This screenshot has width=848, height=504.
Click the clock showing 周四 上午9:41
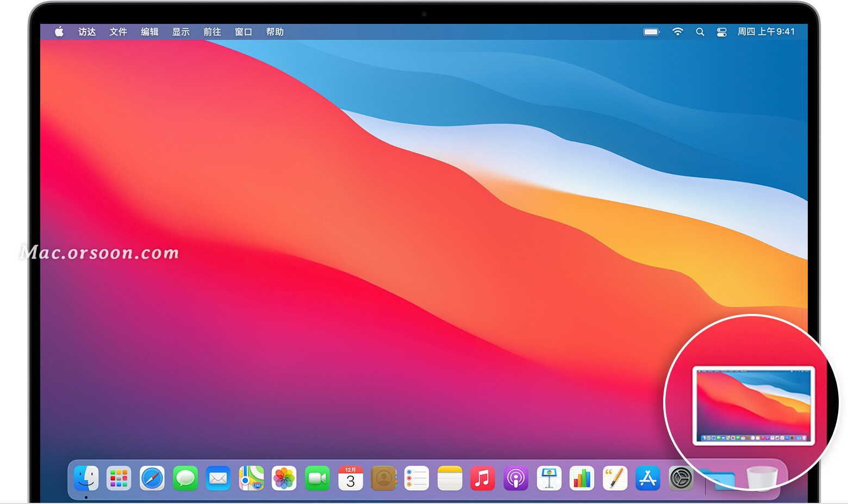(766, 31)
